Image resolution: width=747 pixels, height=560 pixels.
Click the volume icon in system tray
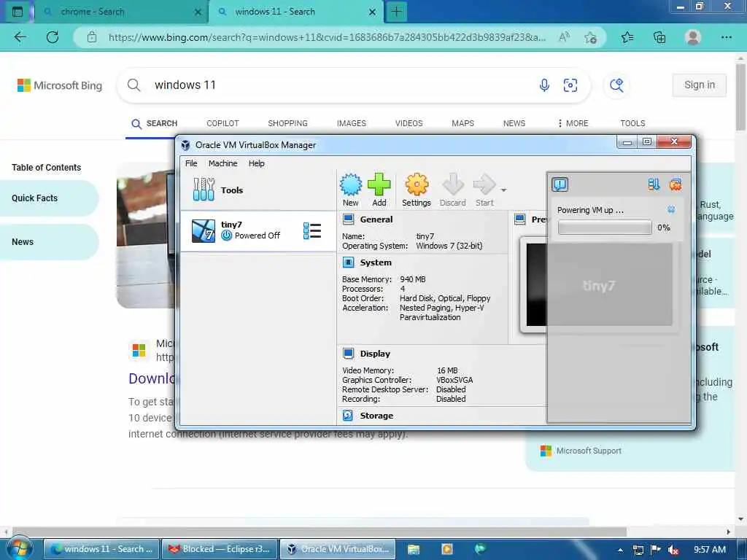pos(673,550)
